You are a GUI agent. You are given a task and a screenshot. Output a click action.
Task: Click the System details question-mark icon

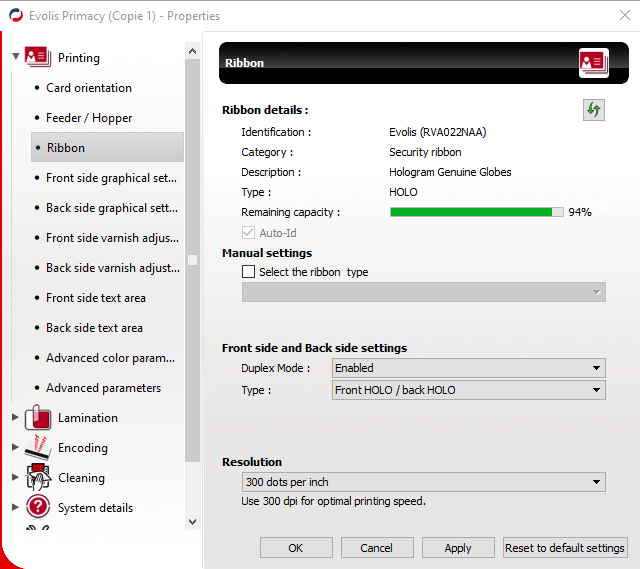38,507
